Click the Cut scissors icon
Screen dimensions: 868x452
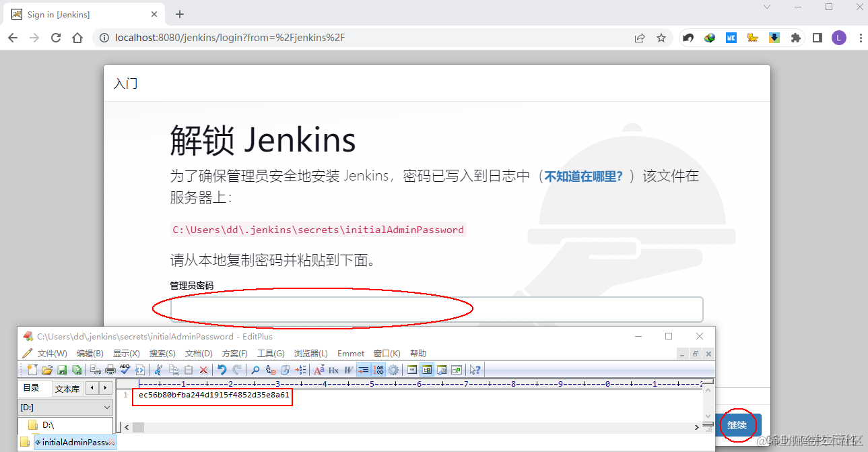point(157,370)
